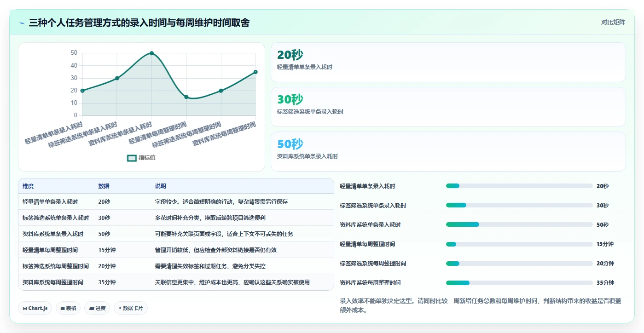
Task: Click the chart point for 轻量清单单条录入耗时
Action: pos(82,91)
